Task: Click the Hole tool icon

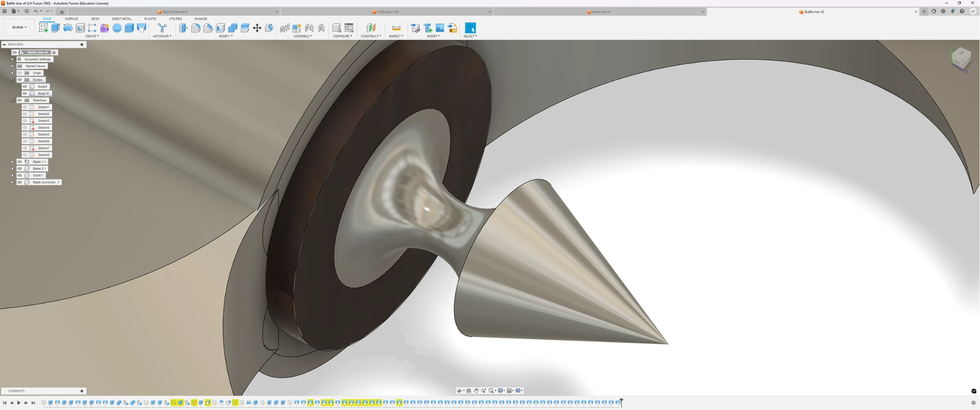Action: (x=80, y=28)
